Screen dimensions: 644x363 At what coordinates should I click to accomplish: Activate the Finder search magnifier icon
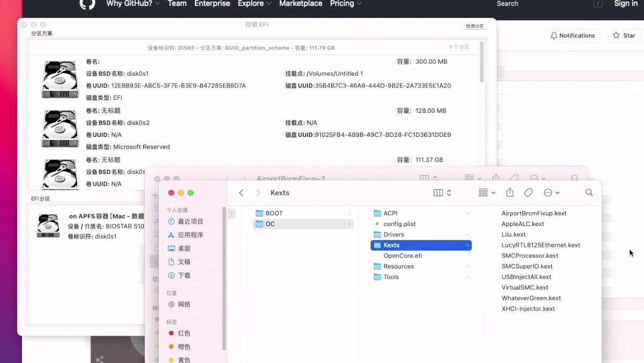589,192
